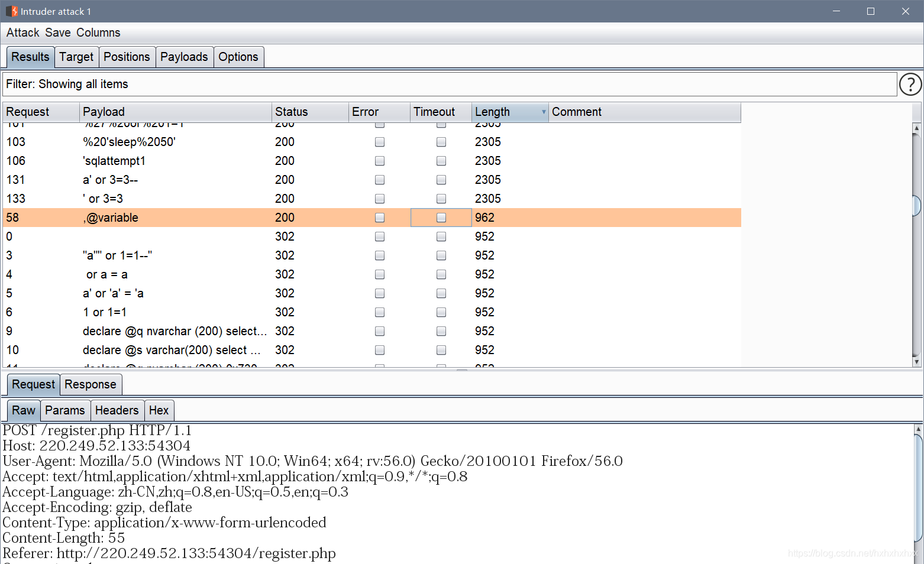The width and height of the screenshot is (924, 564).
Task: Toggle Error checkbox for request 133
Action: (x=380, y=199)
